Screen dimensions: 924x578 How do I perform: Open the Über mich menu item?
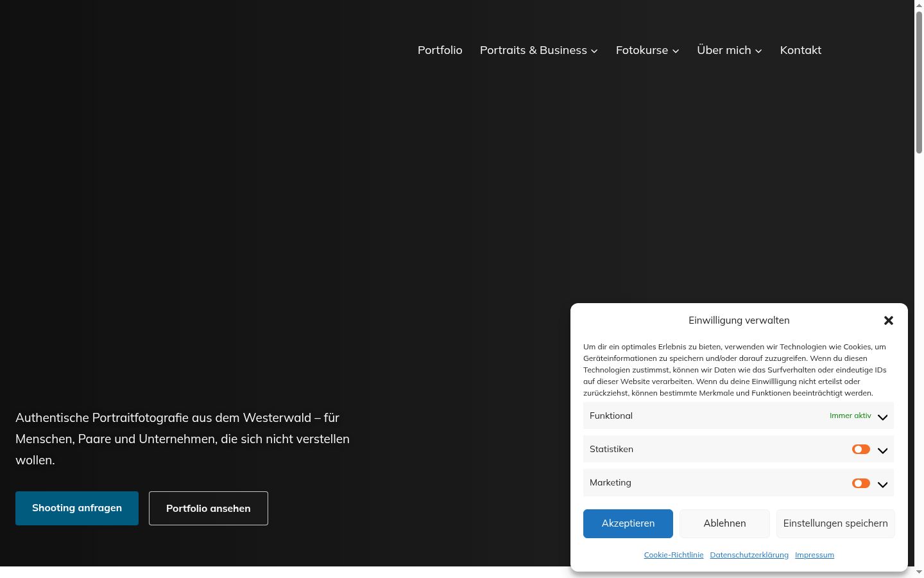(x=724, y=50)
